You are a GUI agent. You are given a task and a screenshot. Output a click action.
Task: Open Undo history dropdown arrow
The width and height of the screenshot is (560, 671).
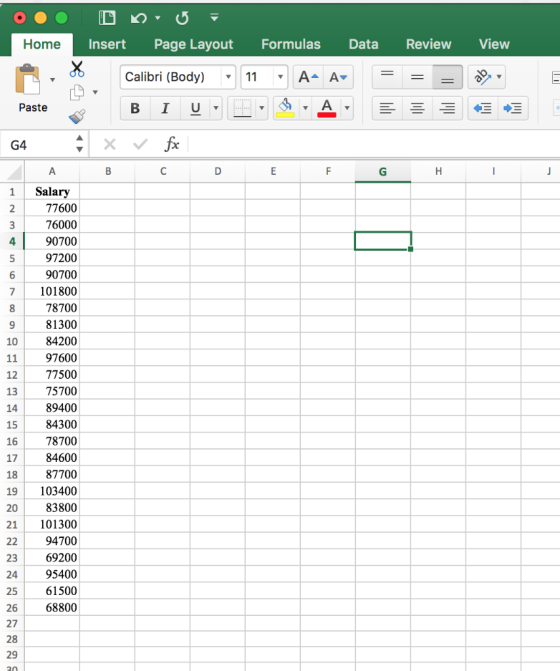point(157,18)
